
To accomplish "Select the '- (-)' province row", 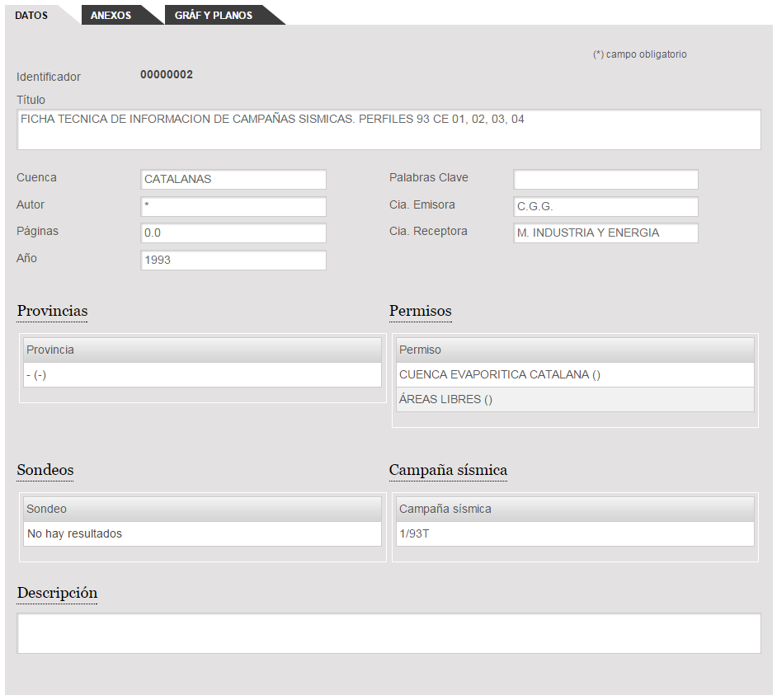I will (202, 375).
